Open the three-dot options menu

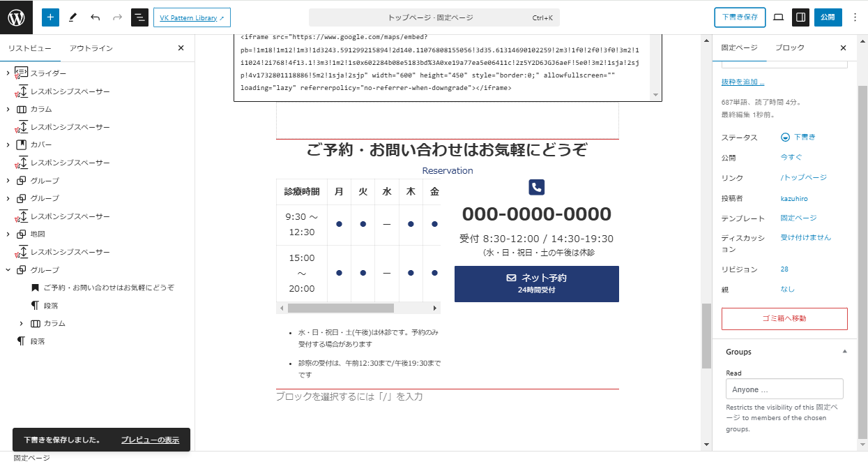[855, 17]
